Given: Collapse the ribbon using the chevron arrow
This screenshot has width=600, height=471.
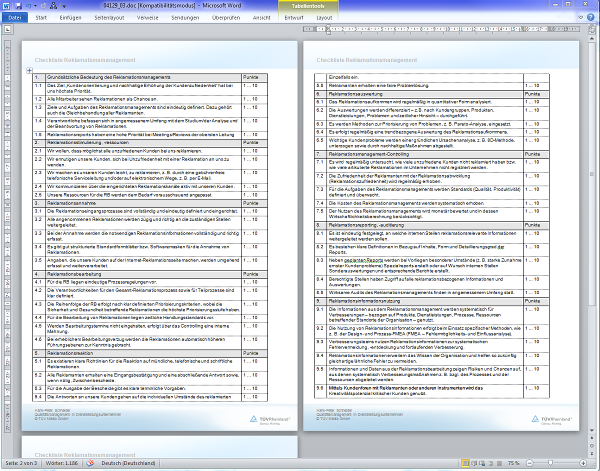Looking at the screenshot, I should point(582,18).
